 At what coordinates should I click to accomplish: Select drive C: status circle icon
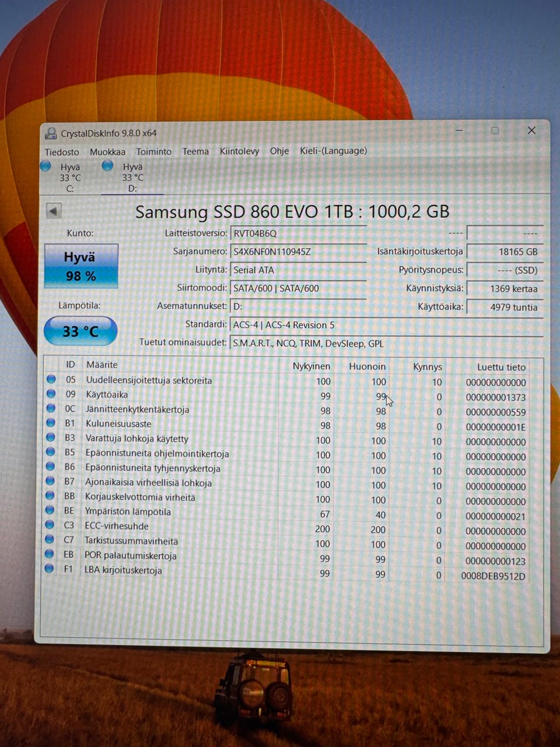click(45, 166)
